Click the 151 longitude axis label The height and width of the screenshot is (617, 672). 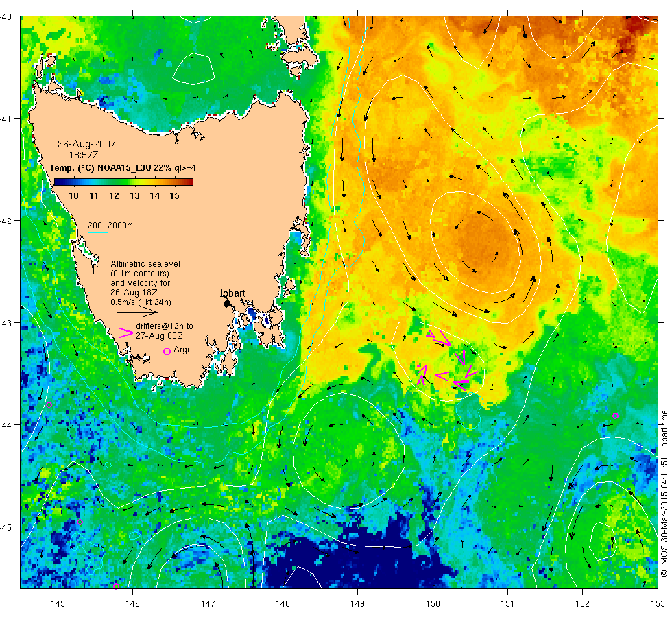(x=507, y=604)
